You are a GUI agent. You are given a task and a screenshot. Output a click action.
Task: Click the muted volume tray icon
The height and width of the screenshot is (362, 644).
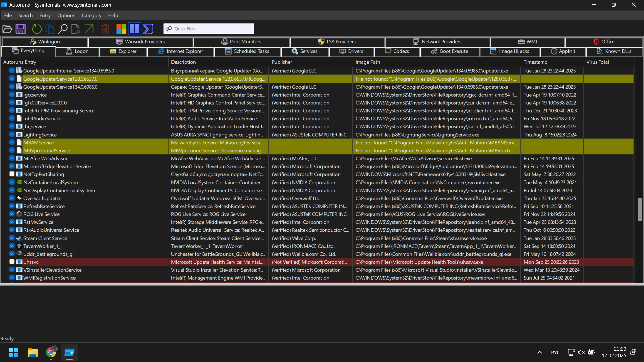581,352
